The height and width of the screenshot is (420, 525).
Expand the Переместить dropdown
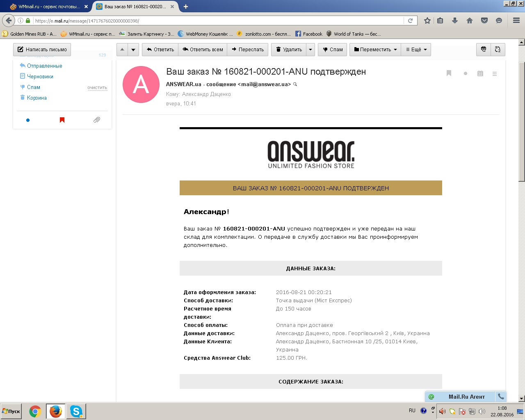tap(375, 50)
